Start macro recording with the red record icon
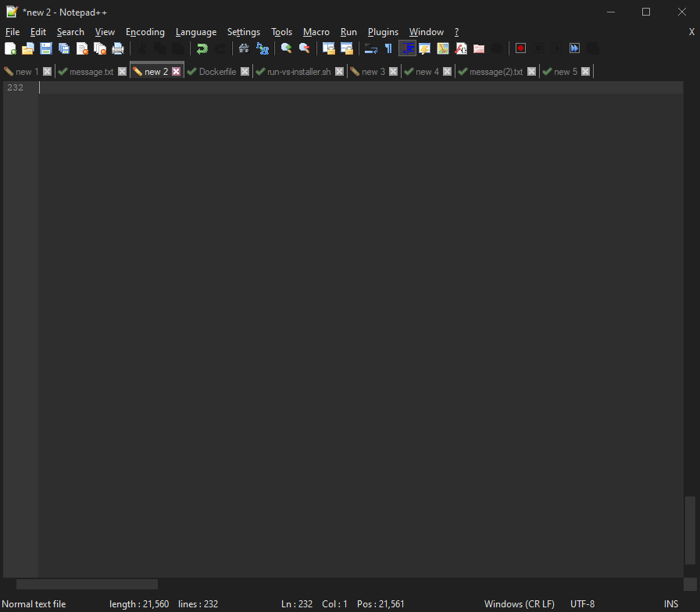The image size is (700, 612). (520, 48)
